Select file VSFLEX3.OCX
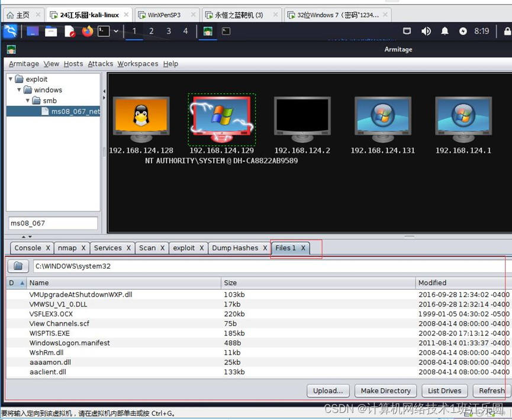The height and width of the screenshot is (420, 512). (51, 314)
